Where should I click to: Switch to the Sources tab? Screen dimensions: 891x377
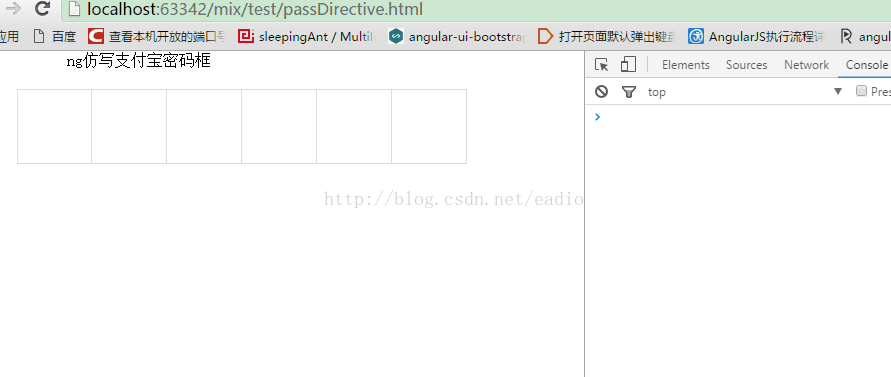click(x=746, y=65)
